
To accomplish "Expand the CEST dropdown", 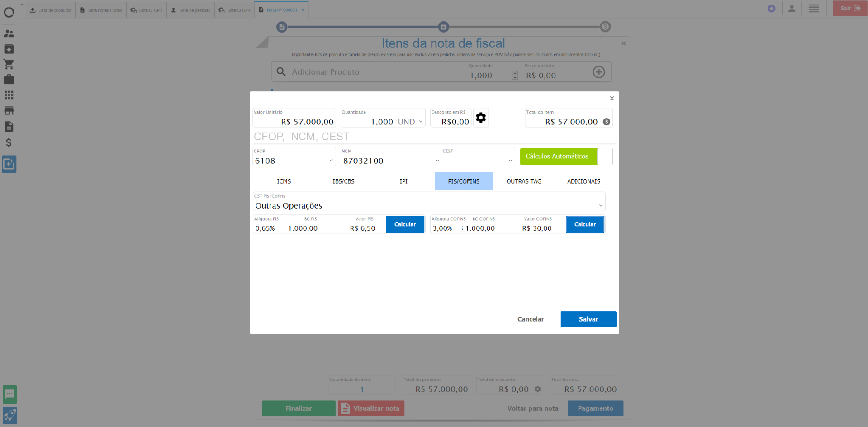I will pyautogui.click(x=510, y=161).
